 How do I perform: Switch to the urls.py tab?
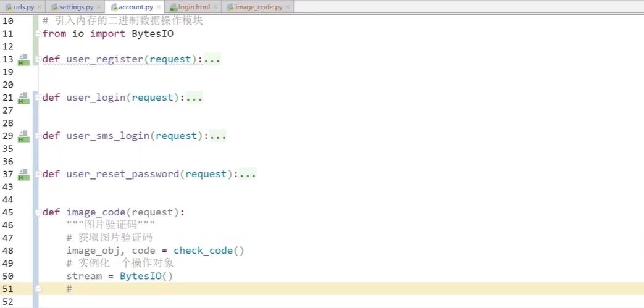click(23, 7)
